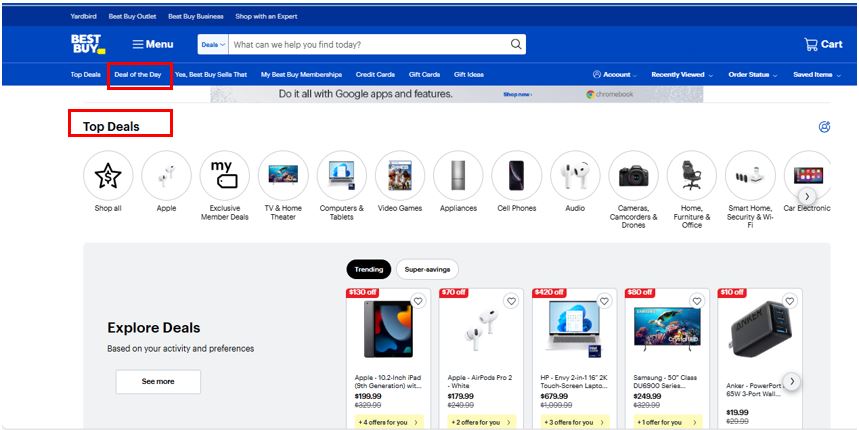Favorite the AirPods Pro 2 with heart
This screenshot has width=859, height=430.
pos(511,301)
